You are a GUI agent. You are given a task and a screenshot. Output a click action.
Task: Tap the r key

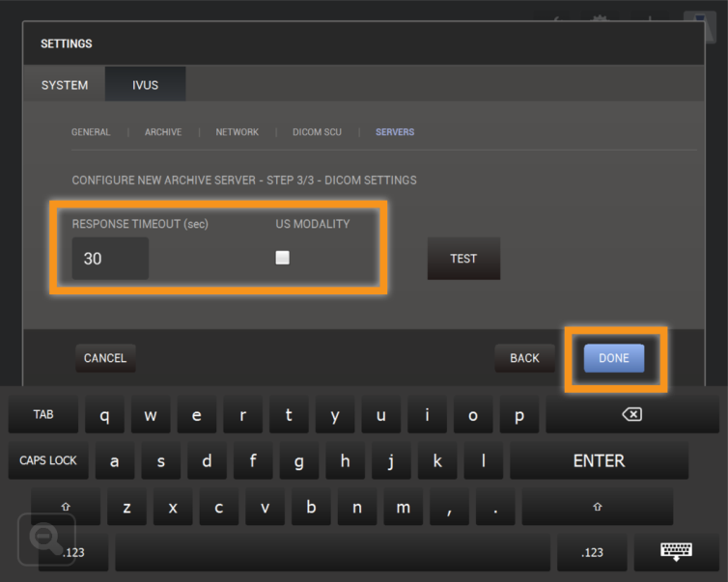tap(242, 414)
